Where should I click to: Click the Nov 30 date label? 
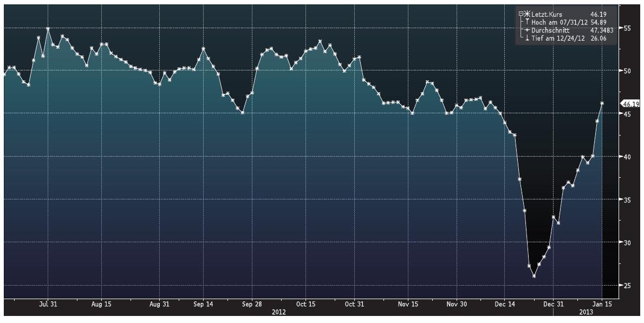(457, 305)
